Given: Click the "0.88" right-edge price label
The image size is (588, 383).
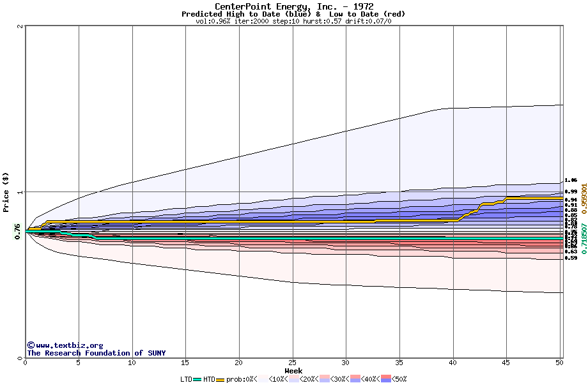Looking at the screenshot, I should (571, 210).
